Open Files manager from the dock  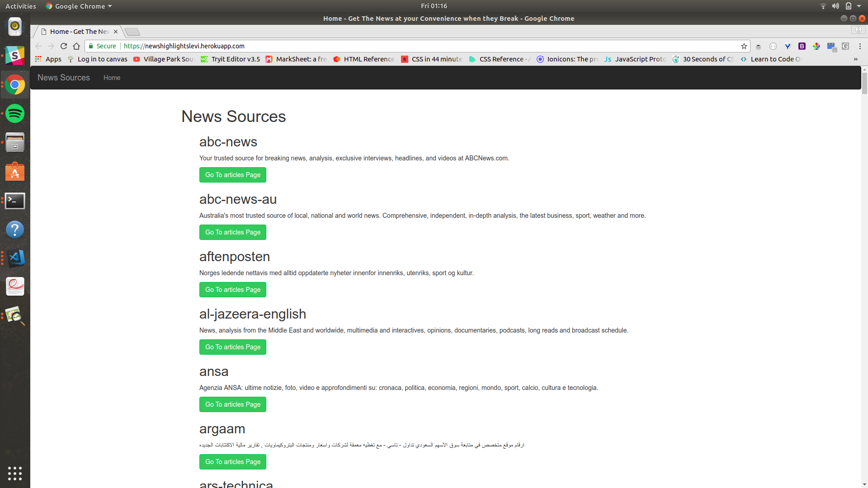(x=15, y=142)
